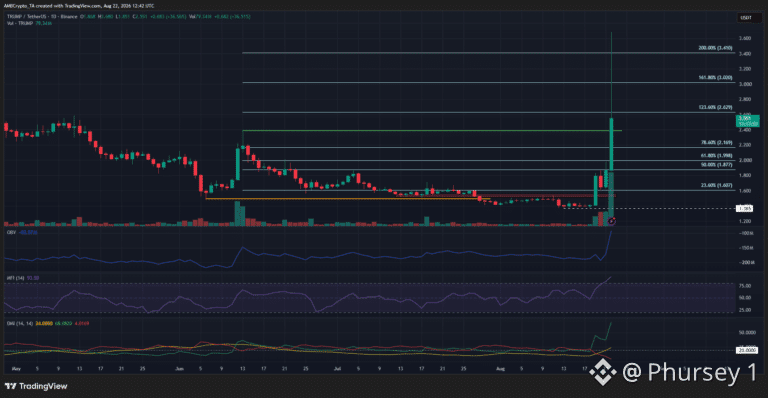Click the 161.80% (3.020) Fibonacci label
This screenshot has width=768, height=398.
715,78
